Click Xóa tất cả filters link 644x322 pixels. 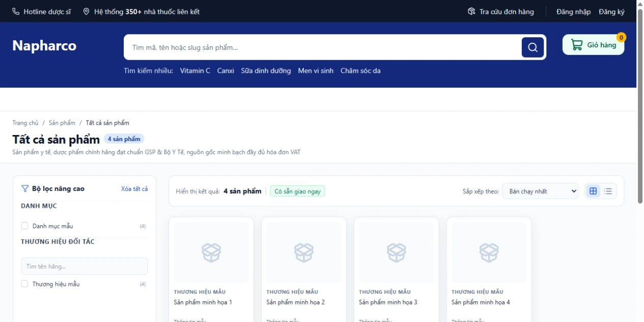pyautogui.click(x=134, y=189)
